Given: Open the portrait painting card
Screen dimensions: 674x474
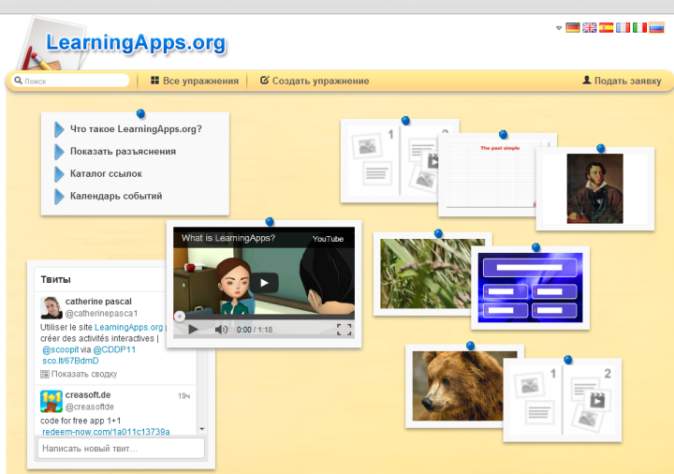Looking at the screenshot, I should pos(595,189).
